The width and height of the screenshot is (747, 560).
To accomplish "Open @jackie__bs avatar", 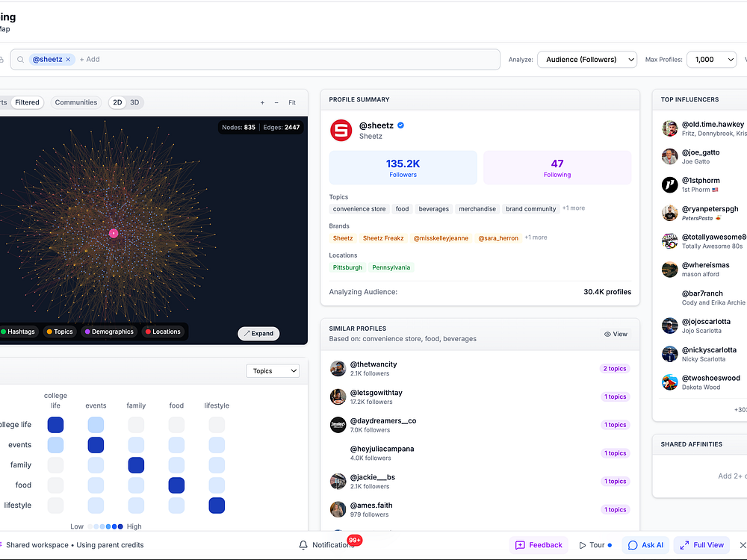I will (338, 482).
